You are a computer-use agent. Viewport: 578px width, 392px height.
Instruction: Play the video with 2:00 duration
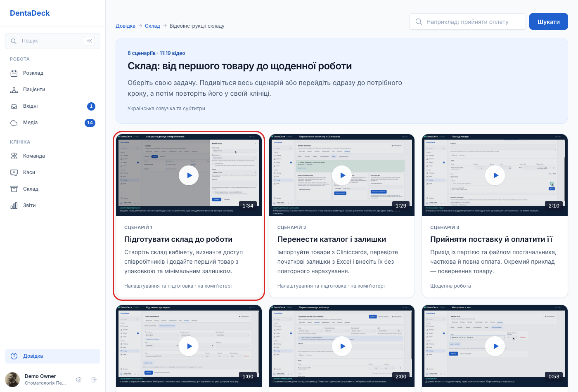[x=342, y=346]
